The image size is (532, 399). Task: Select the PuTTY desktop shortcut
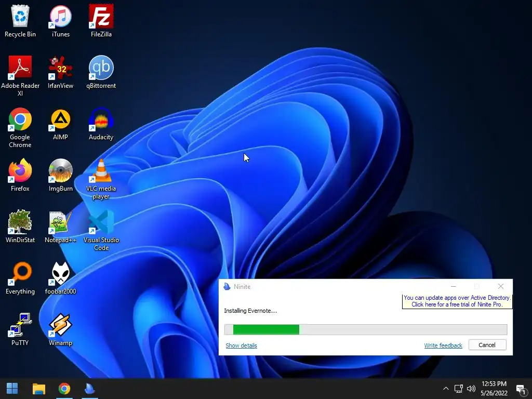(x=20, y=329)
